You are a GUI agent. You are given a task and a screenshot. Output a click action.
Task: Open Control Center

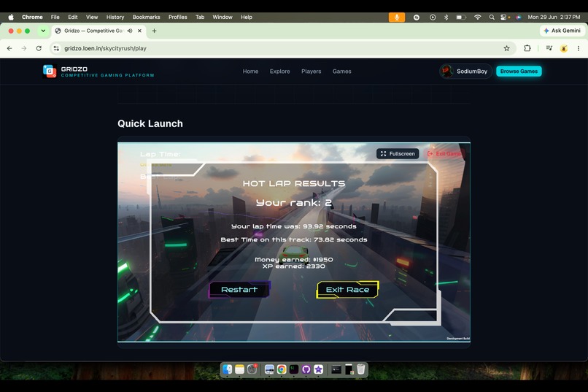click(x=505, y=18)
